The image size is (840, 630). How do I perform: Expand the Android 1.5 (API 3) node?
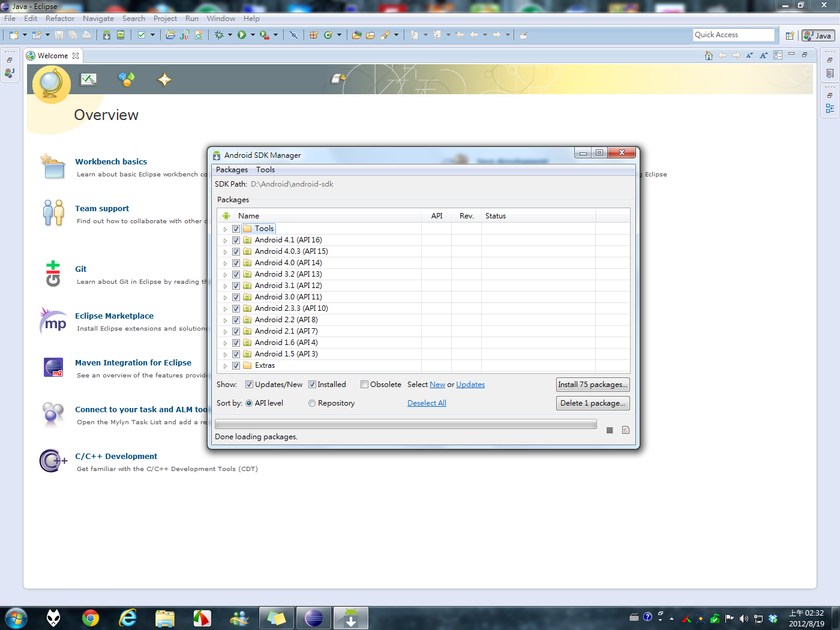[225, 355]
